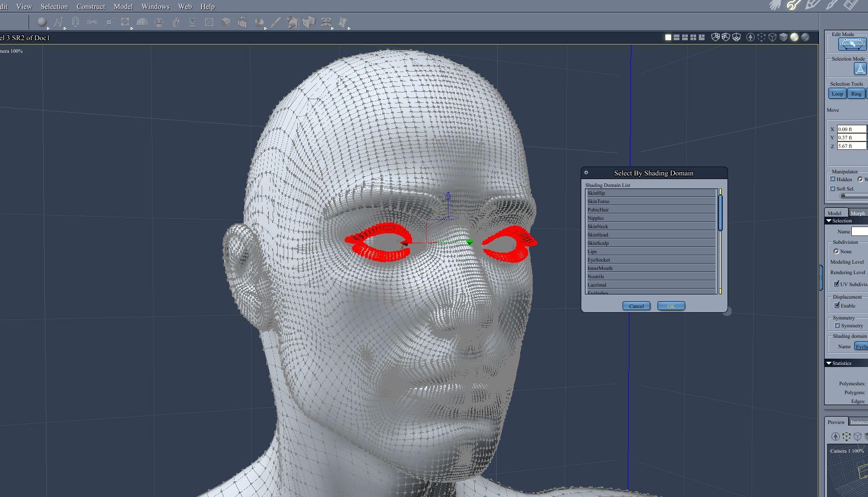Screen dimensions: 868x497
Task: Switch to the Morph tab
Action: [x=858, y=213]
